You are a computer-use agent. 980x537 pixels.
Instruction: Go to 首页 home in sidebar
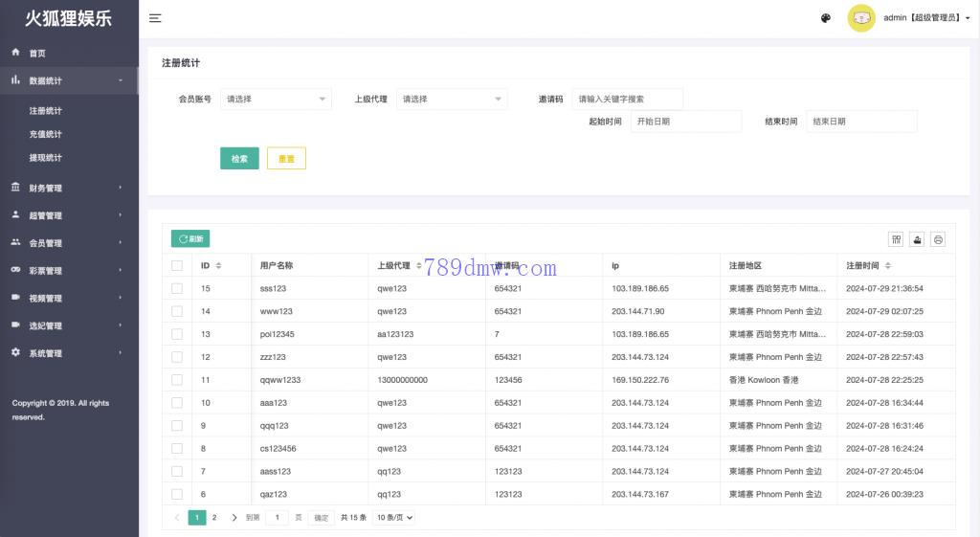tap(37, 54)
